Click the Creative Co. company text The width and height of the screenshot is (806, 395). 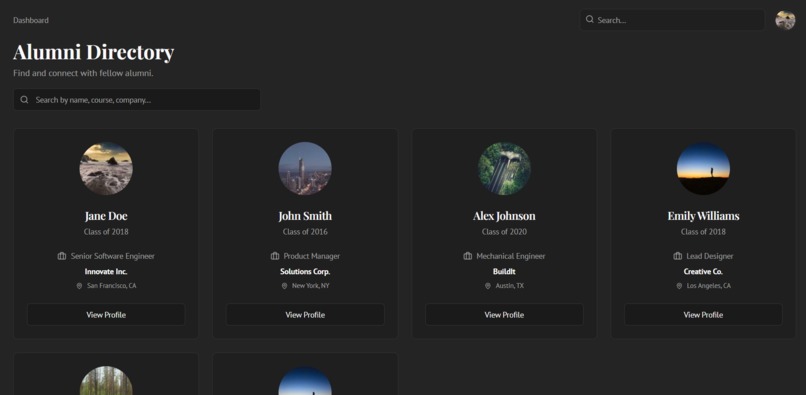click(x=703, y=272)
